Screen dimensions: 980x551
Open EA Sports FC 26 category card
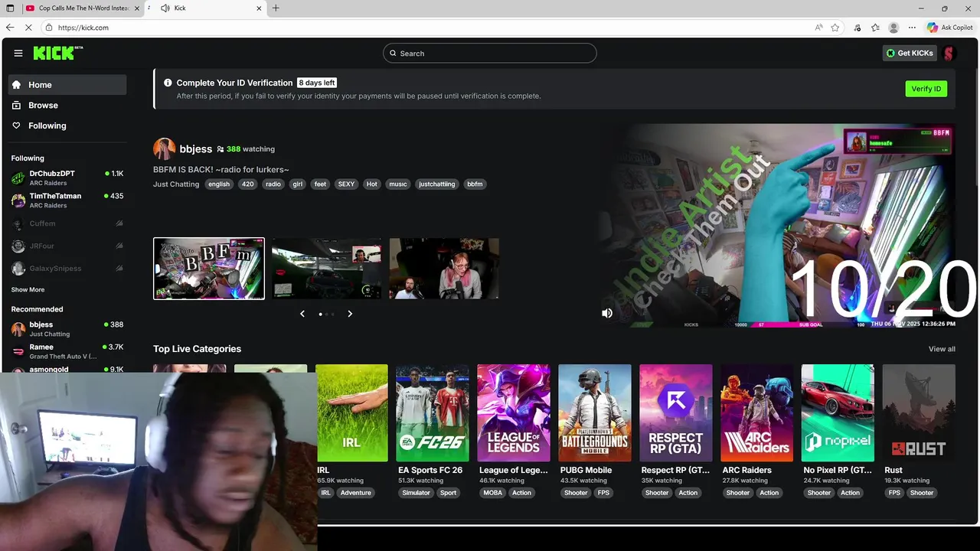tap(433, 413)
